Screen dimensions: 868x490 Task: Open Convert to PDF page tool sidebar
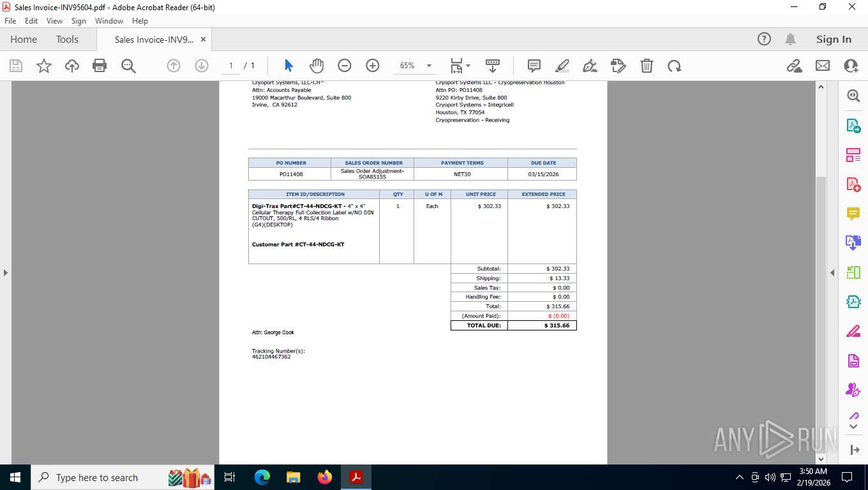point(853,360)
